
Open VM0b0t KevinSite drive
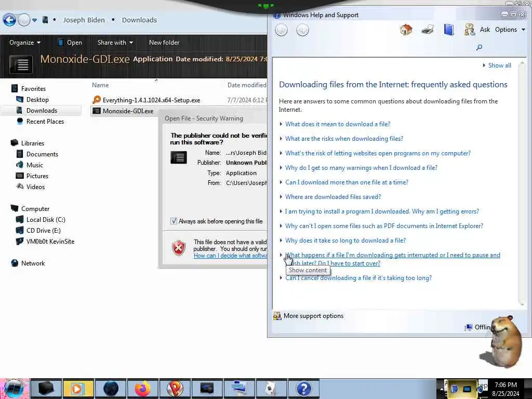pos(50,241)
